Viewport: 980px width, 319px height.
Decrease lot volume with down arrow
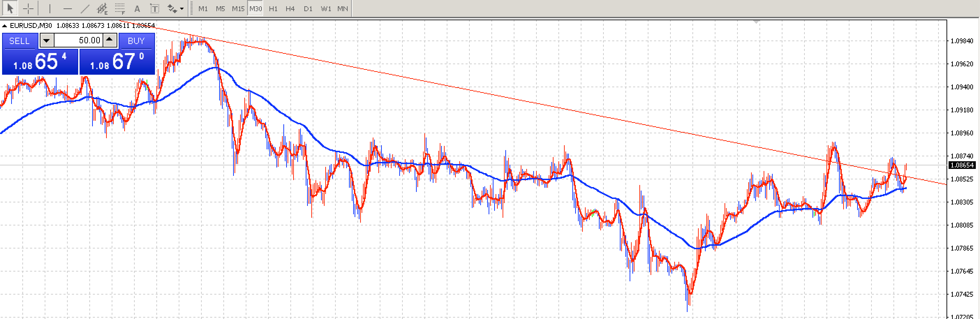pyautogui.click(x=47, y=40)
